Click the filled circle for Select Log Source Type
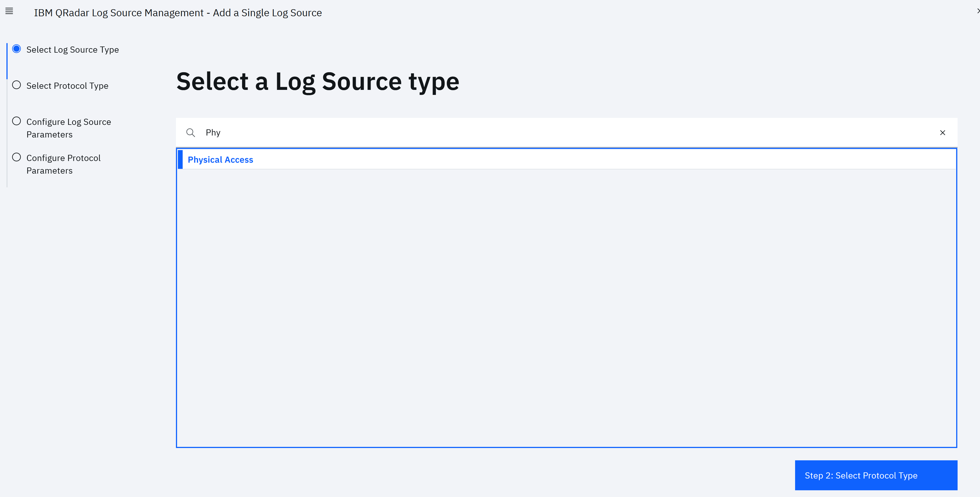 [x=16, y=49]
